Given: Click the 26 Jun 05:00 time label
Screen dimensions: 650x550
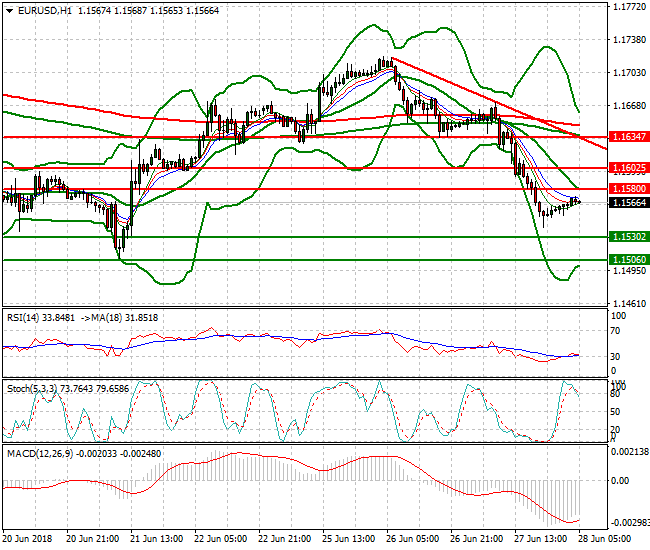Looking at the screenshot, I should point(412,539).
